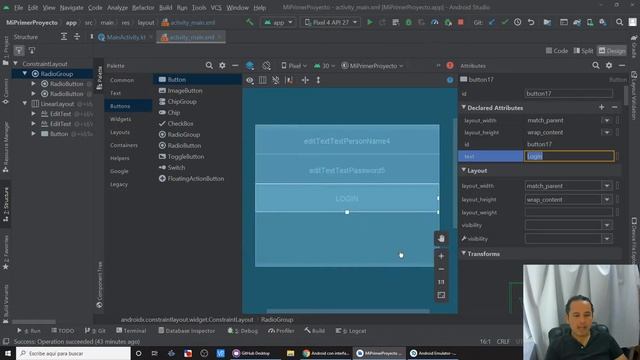The height and width of the screenshot is (360, 640).
Task: Open Attributes panel settings gear
Action: click(609, 66)
